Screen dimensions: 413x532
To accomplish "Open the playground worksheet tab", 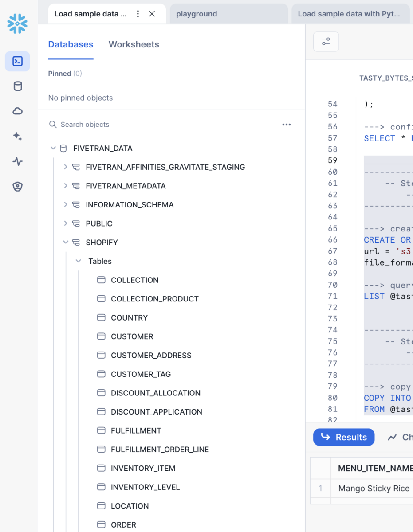I will point(228,14).
